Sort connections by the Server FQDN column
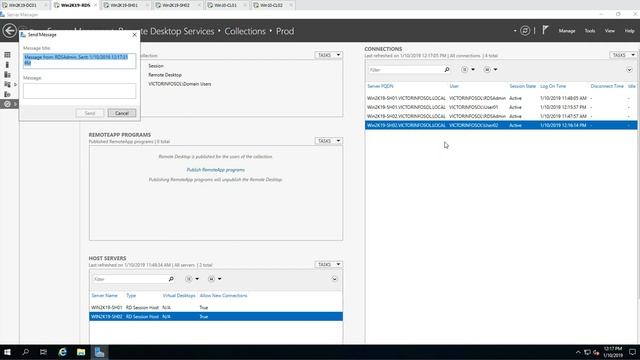Screen dimensions: 640x360 (x=380, y=86)
